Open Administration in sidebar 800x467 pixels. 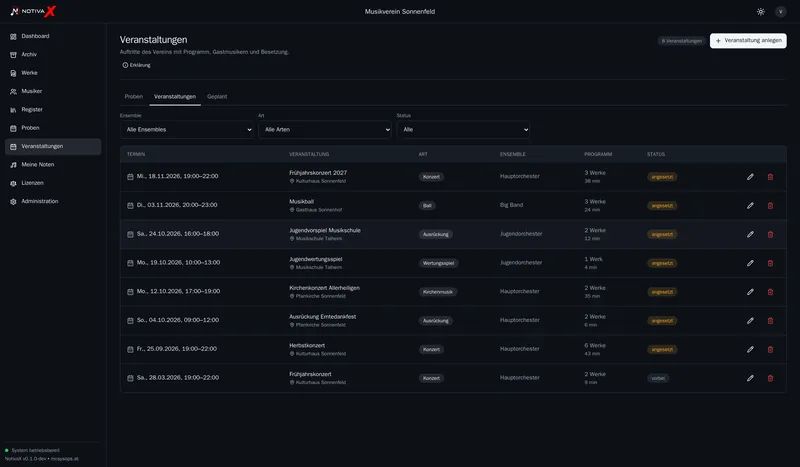53,202
